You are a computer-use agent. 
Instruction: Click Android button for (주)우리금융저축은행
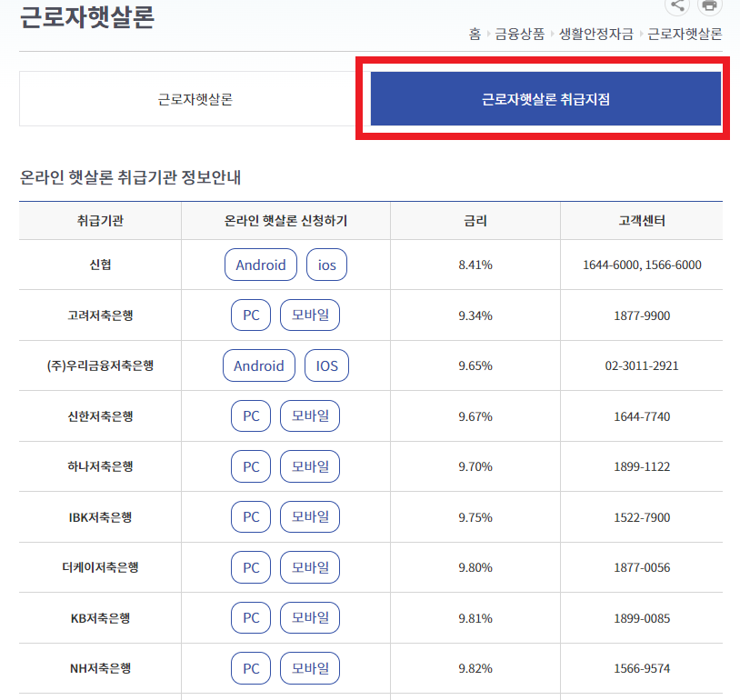(259, 365)
